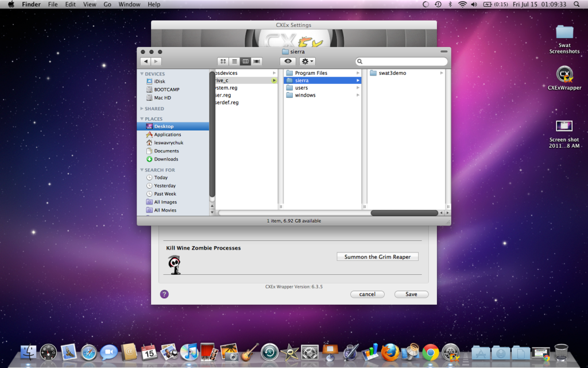The height and width of the screenshot is (368, 588).
Task: Select the drive_c folder row
Action: tap(246, 80)
